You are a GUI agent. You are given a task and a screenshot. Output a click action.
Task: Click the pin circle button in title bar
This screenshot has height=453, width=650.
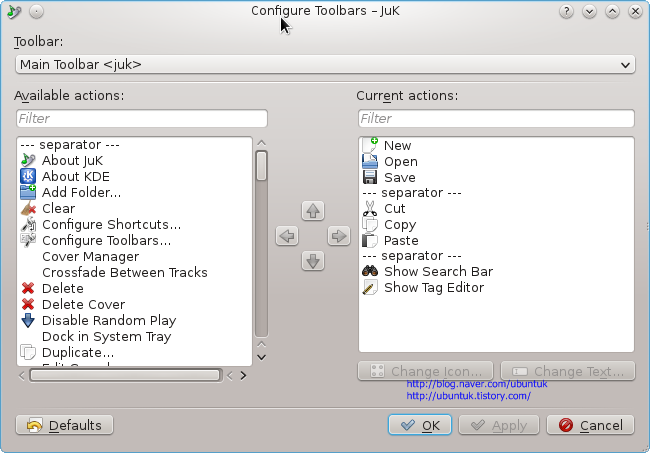pos(36,12)
